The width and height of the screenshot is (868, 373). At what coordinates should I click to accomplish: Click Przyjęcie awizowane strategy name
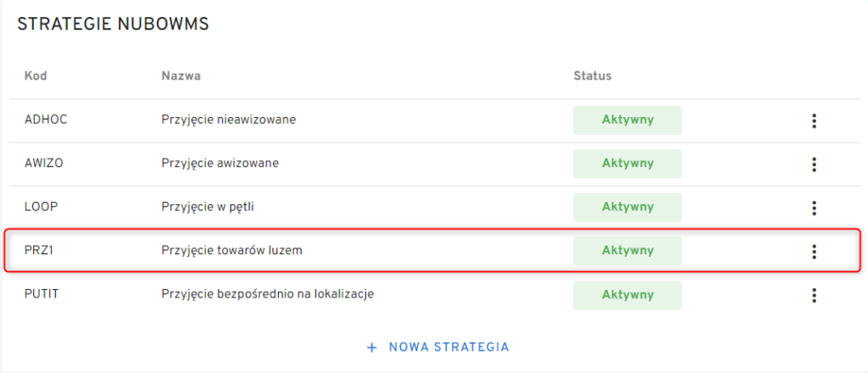coord(220,163)
